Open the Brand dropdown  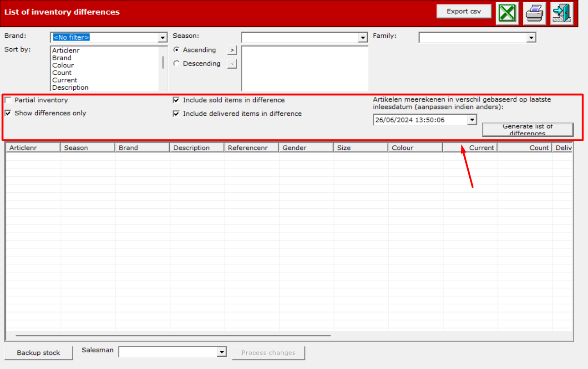pyautogui.click(x=163, y=37)
